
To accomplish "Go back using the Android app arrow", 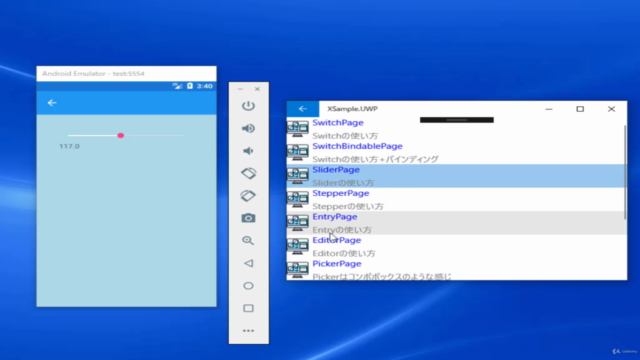I will point(52,102).
